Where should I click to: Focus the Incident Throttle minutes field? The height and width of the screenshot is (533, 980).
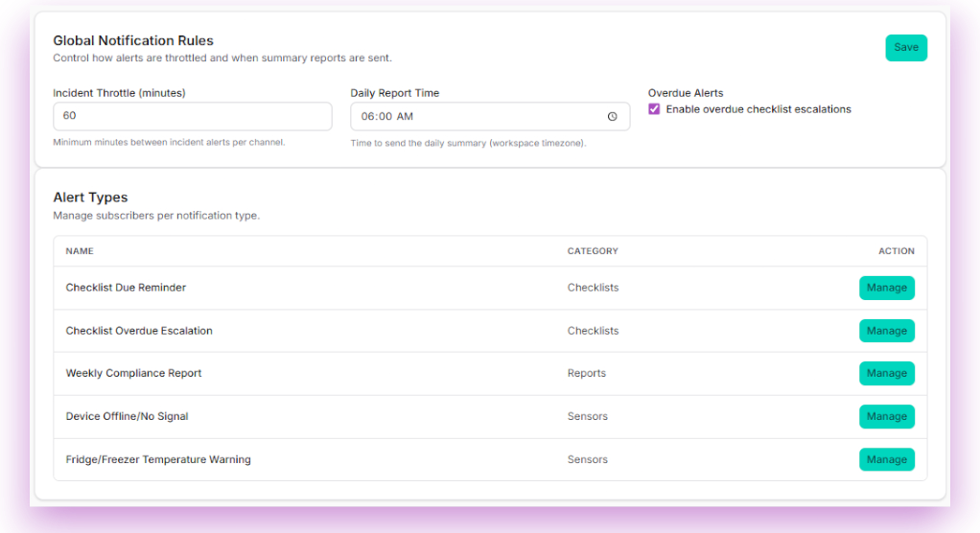(x=192, y=116)
